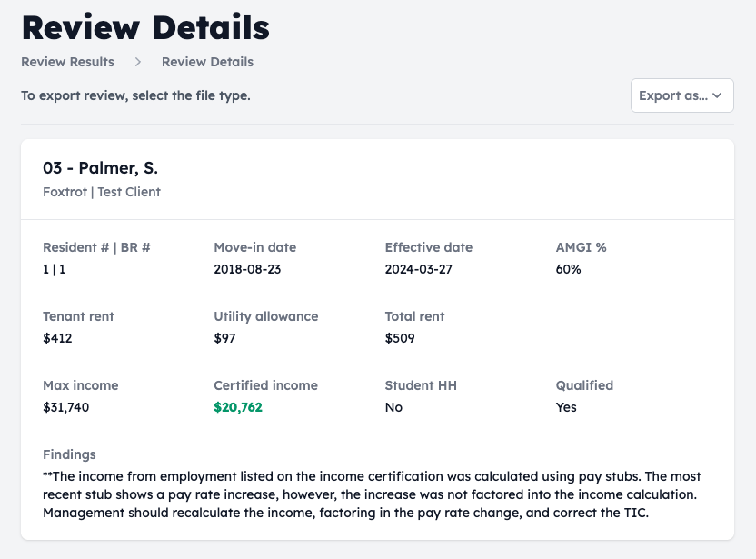Click the Tenant rent amount $412
Screen dimensions: 756x559
pyautogui.click(x=55, y=338)
